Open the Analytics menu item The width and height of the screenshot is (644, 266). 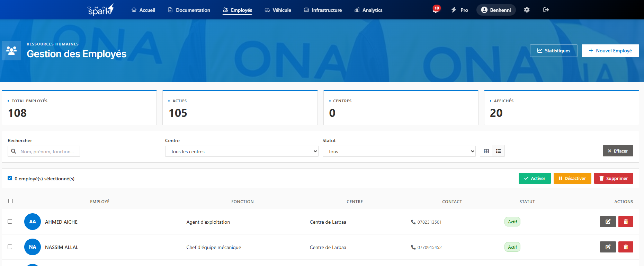click(x=368, y=10)
